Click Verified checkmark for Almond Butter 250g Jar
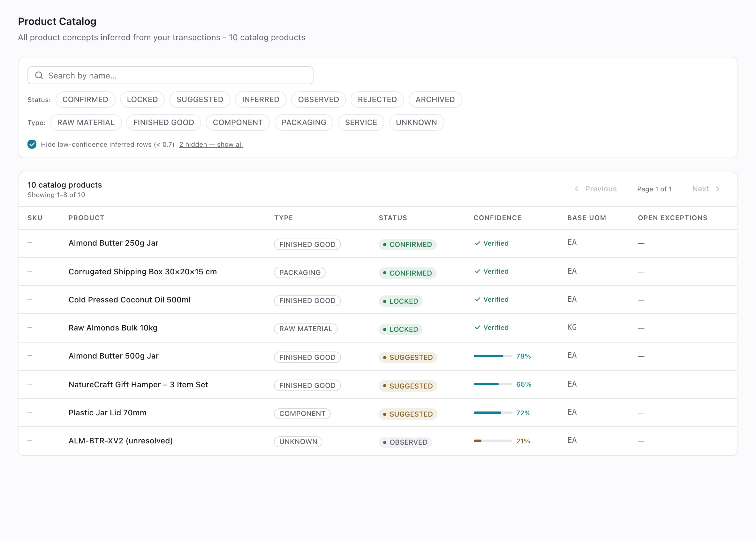756x541 pixels. click(x=477, y=243)
